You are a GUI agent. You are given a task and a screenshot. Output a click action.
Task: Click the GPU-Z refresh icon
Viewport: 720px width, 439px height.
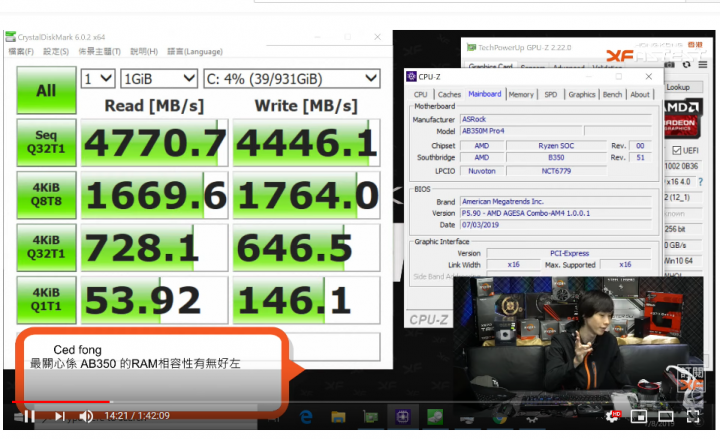(x=686, y=65)
